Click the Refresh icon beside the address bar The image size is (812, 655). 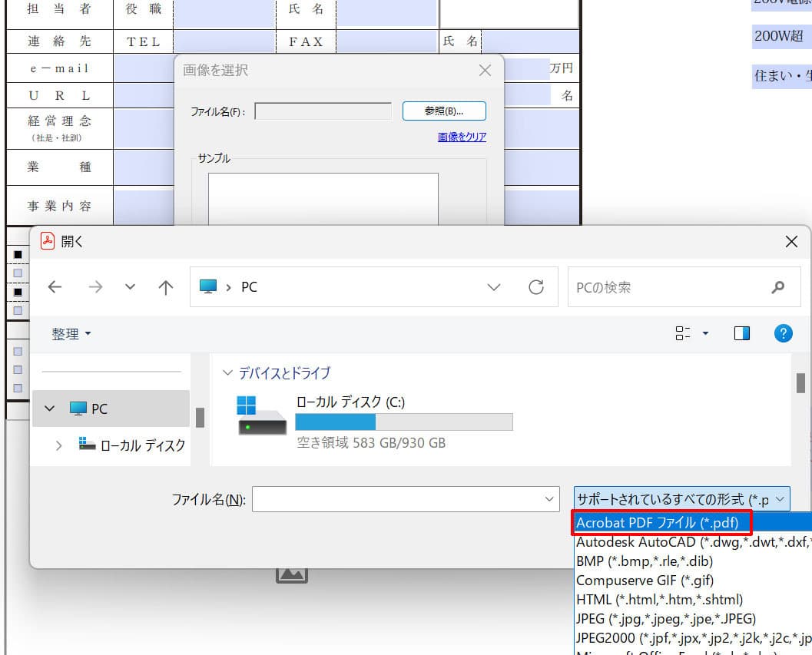(536, 287)
